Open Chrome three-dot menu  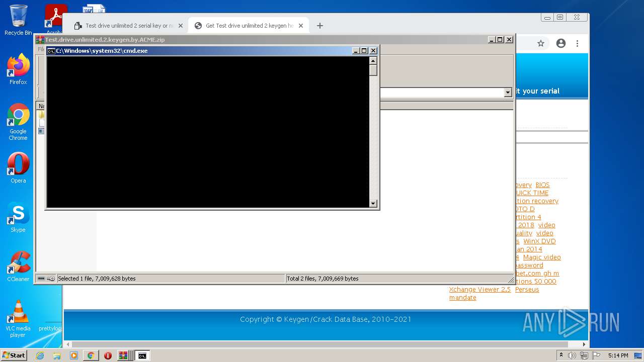click(578, 44)
